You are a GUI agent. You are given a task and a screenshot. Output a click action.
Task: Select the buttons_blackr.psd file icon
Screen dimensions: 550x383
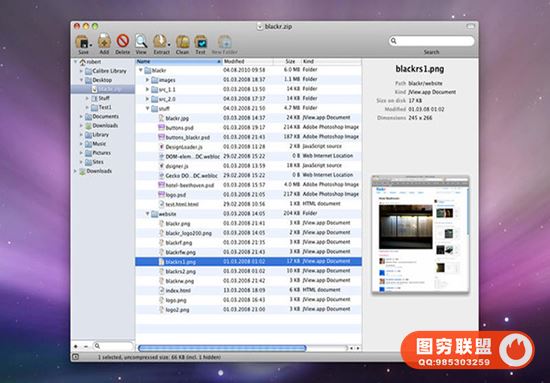tap(161, 137)
